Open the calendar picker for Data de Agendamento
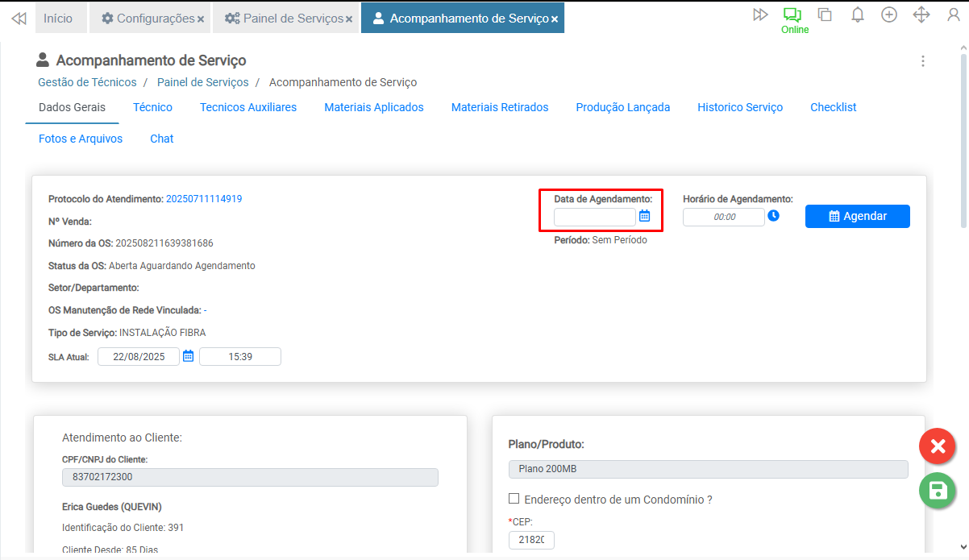 (x=644, y=216)
